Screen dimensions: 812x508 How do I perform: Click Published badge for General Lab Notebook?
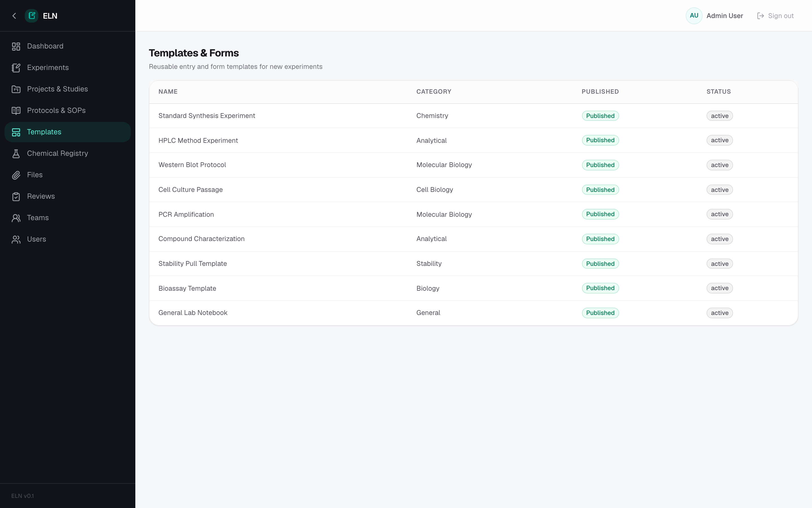tap(600, 313)
